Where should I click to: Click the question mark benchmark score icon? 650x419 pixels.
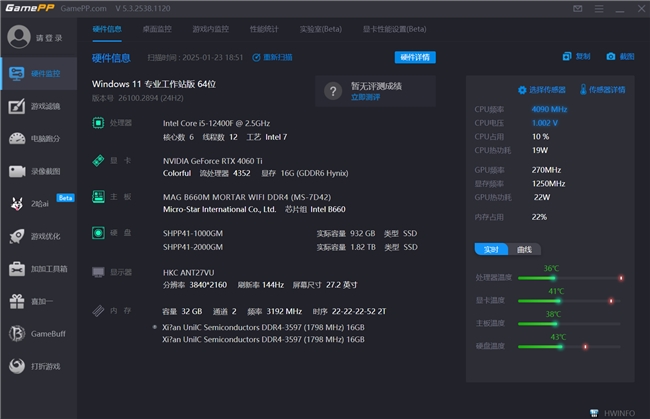pos(333,91)
